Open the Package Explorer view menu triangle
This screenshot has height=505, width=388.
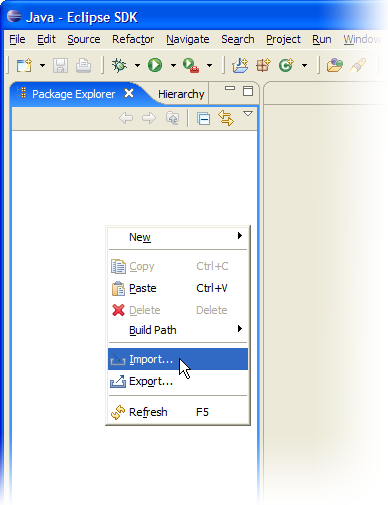pyautogui.click(x=248, y=114)
